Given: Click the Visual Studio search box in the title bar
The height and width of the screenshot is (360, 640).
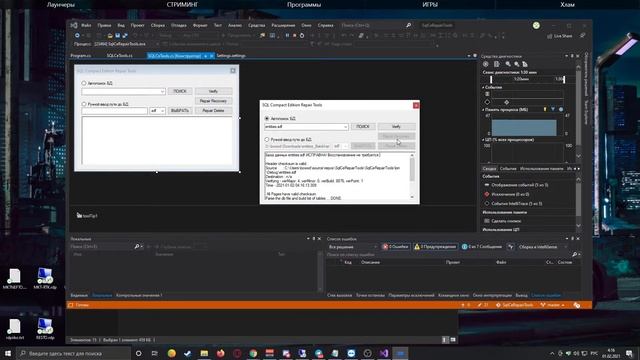Looking at the screenshot, I should click(x=376, y=25).
